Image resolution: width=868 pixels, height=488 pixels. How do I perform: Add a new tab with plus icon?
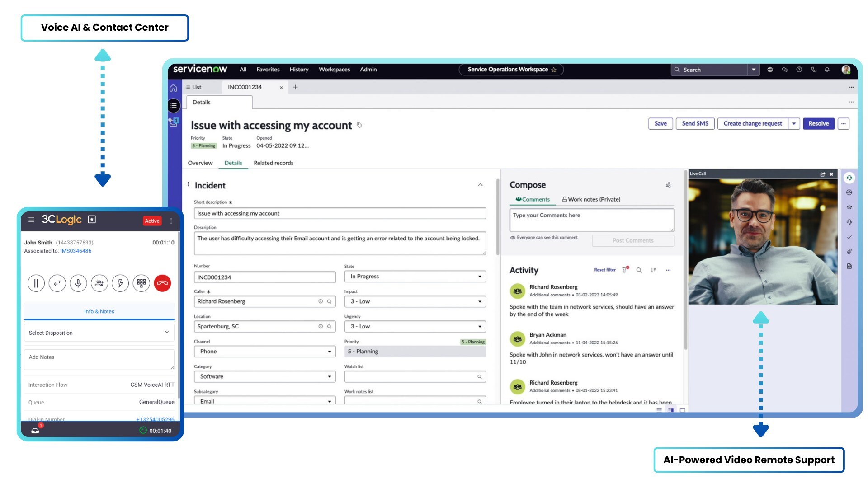pyautogui.click(x=295, y=87)
